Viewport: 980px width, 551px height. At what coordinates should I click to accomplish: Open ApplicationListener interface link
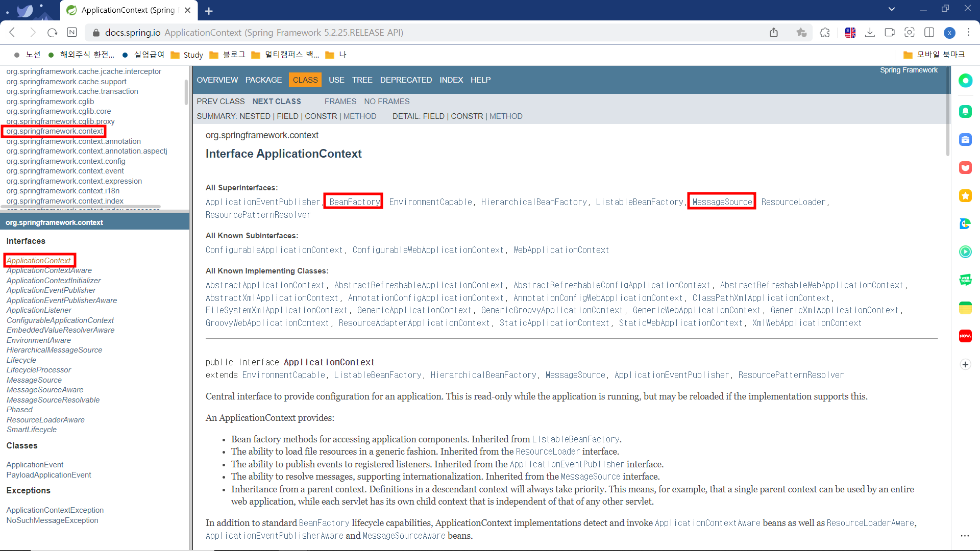tap(39, 310)
